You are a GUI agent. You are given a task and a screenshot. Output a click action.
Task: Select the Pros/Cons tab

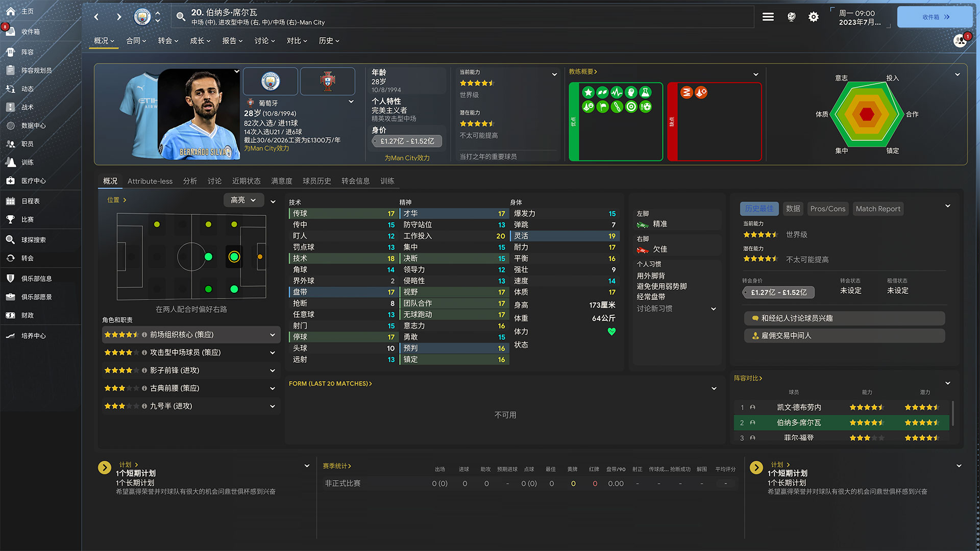[x=828, y=209]
